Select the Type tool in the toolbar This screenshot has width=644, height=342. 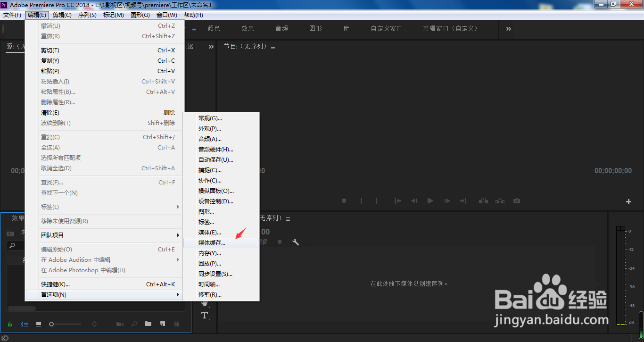point(205,316)
